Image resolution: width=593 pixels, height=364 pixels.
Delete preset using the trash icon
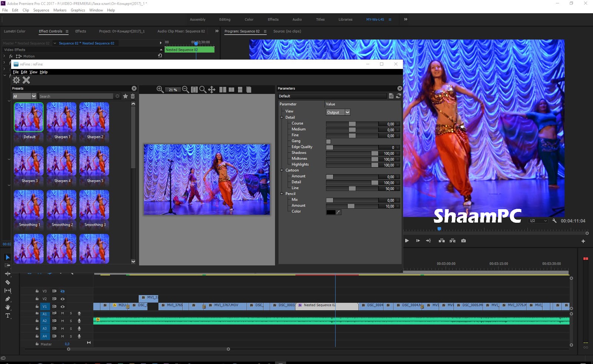pos(133,96)
